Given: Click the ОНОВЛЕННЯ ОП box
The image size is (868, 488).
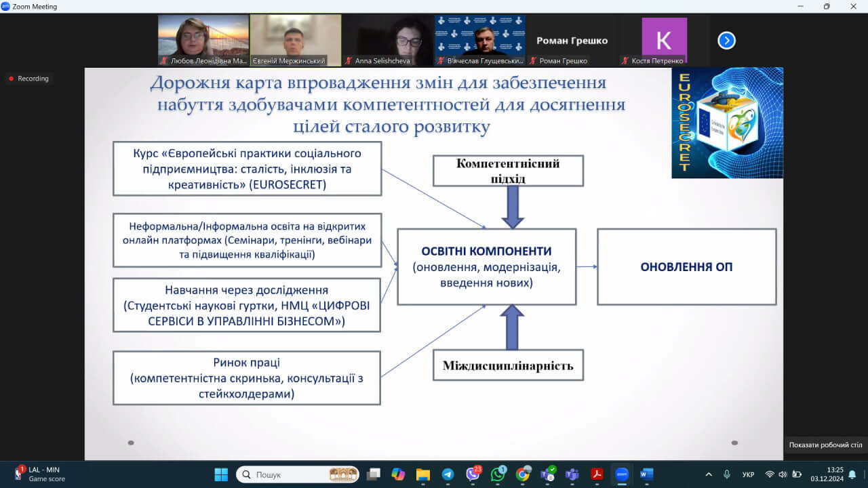Looking at the screenshot, I should pyautogui.click(x=686, y=266).
